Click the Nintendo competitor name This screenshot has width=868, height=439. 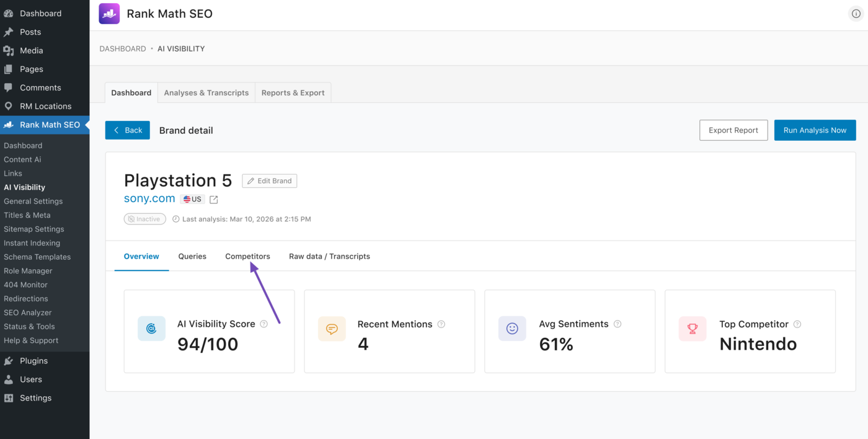(x=758, y=344)
